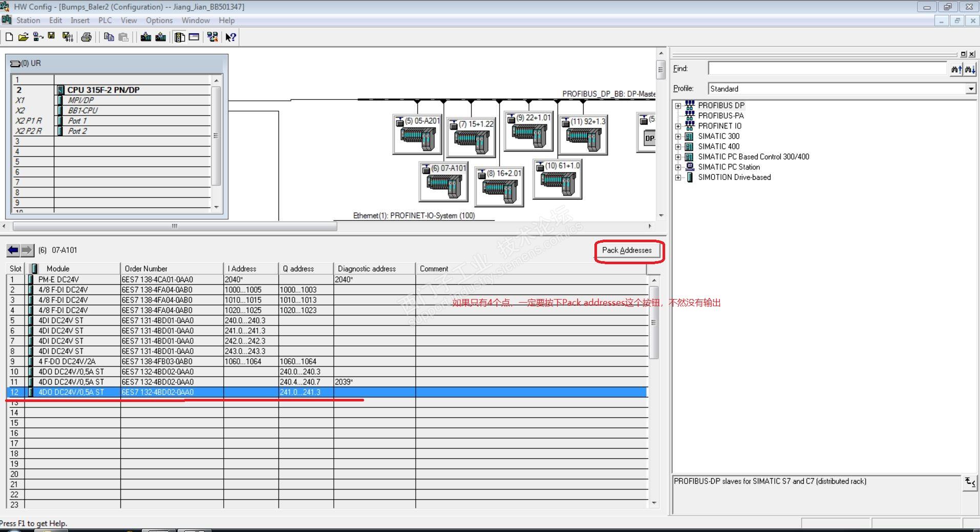Screen dimensions: 980x532
Task: Create a new station with the New icon
Action: click(9, 37)
